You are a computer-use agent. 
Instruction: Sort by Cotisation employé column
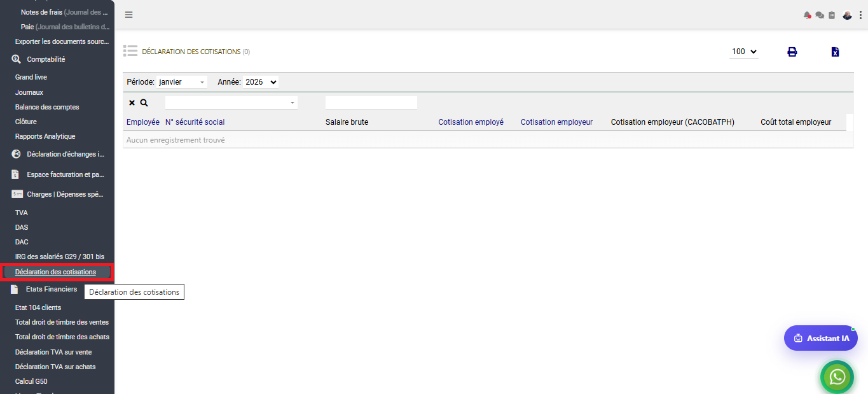pos(471,122)
